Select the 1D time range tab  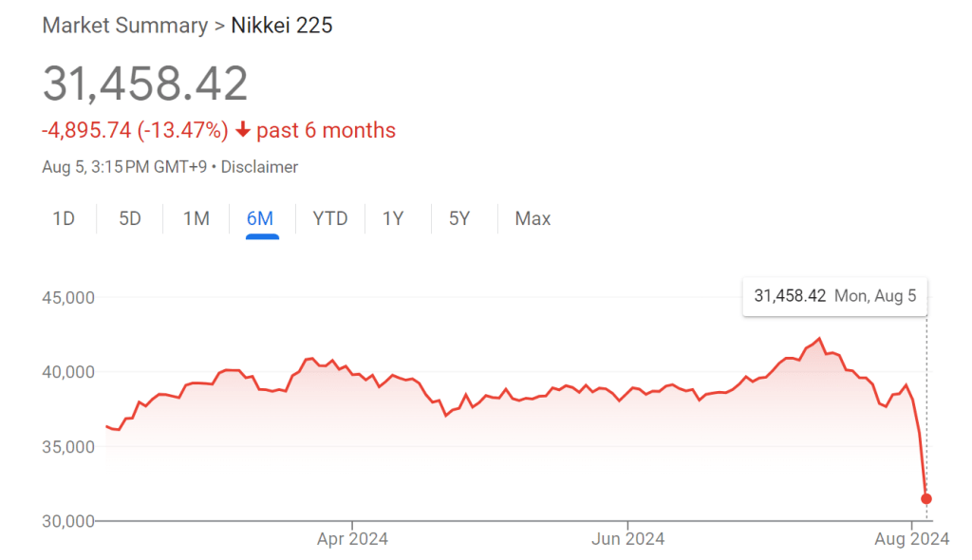pos(64,219)
